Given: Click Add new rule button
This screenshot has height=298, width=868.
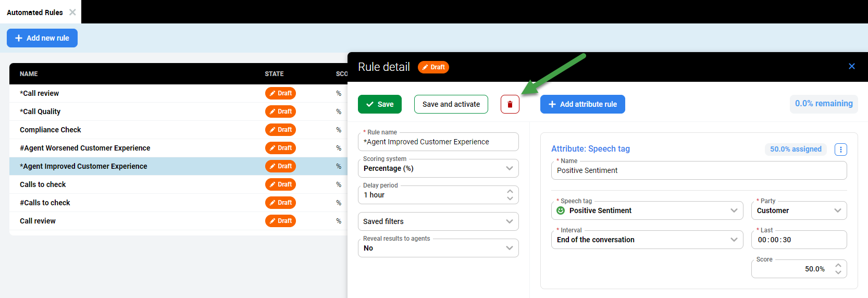Looking at the screenshot, I should pos(42,38).
